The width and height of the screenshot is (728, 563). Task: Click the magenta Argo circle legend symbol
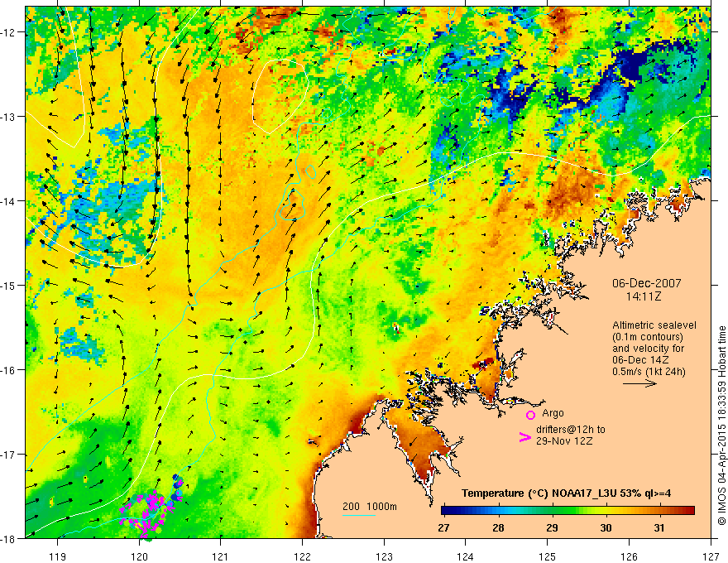[x=530, y=415]
